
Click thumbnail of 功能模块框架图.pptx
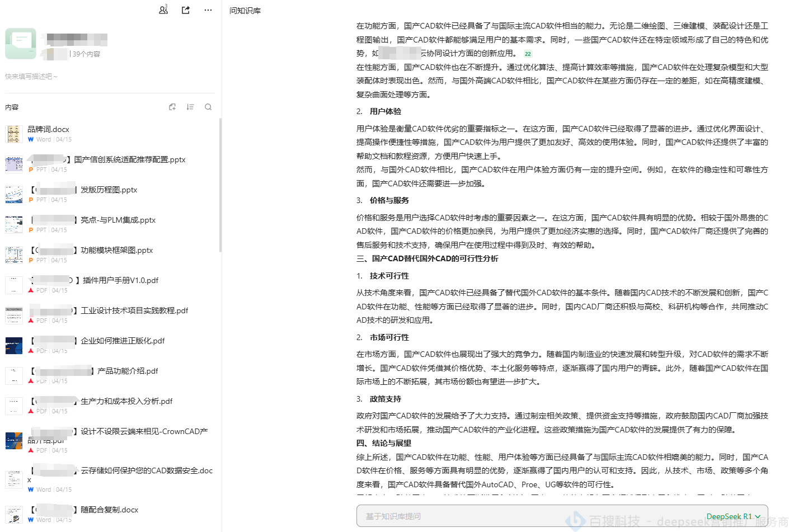(14, 255)
